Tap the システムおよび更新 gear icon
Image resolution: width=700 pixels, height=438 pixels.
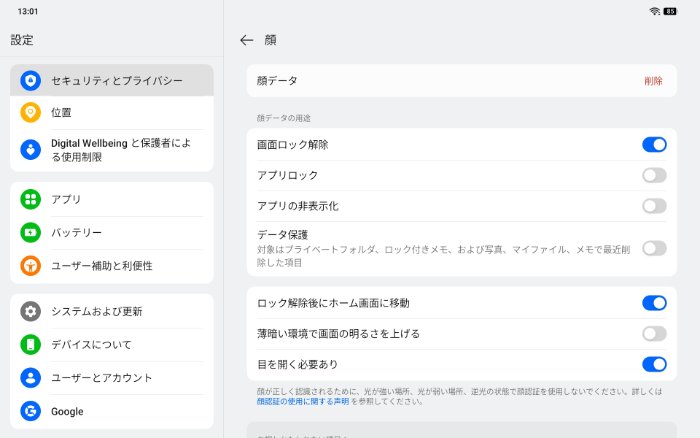(x=30, y=311)
